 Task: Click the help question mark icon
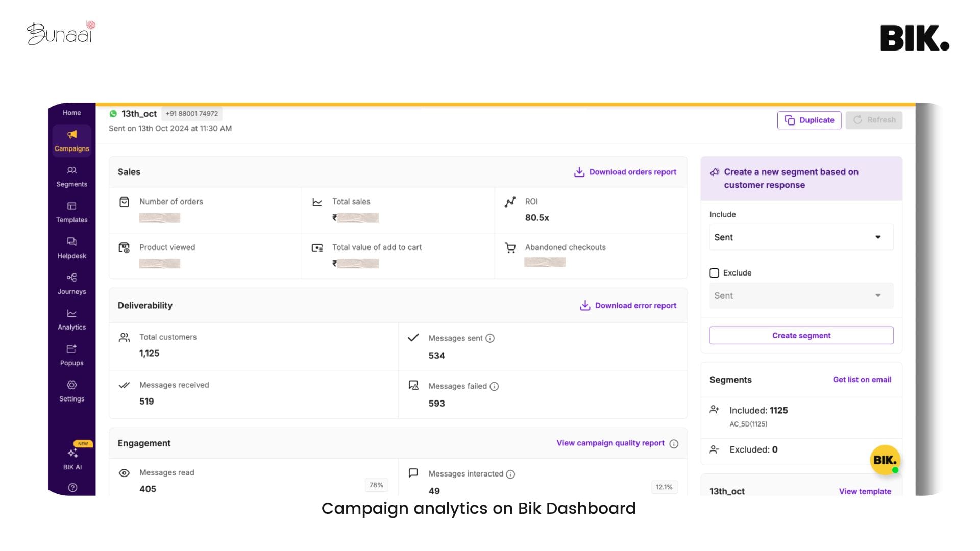71,488
